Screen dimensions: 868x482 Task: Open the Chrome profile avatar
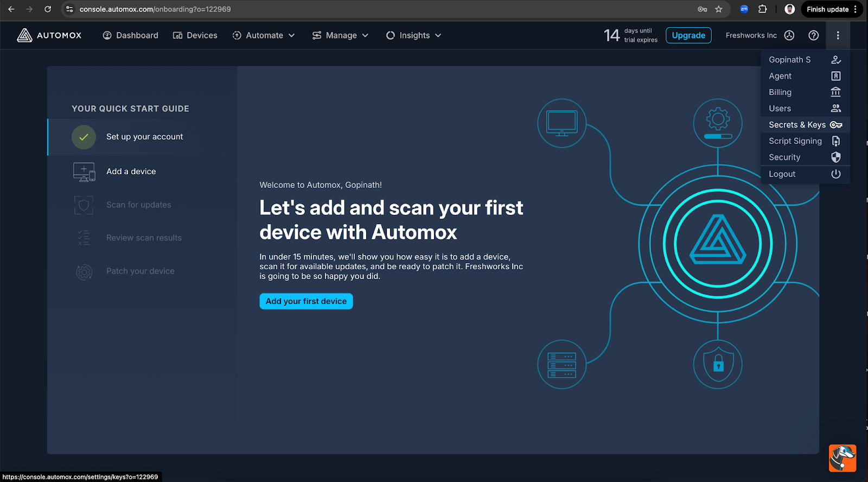790,9
